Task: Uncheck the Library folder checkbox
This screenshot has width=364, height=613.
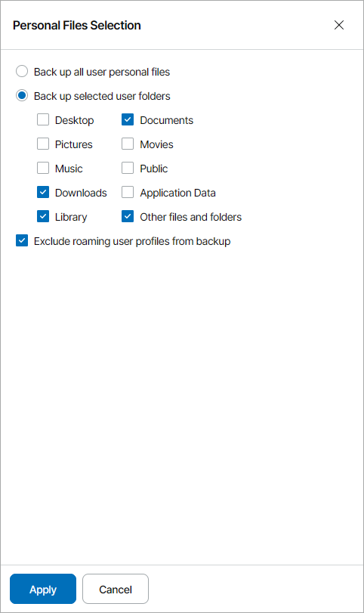Action: tap(43, 217)
